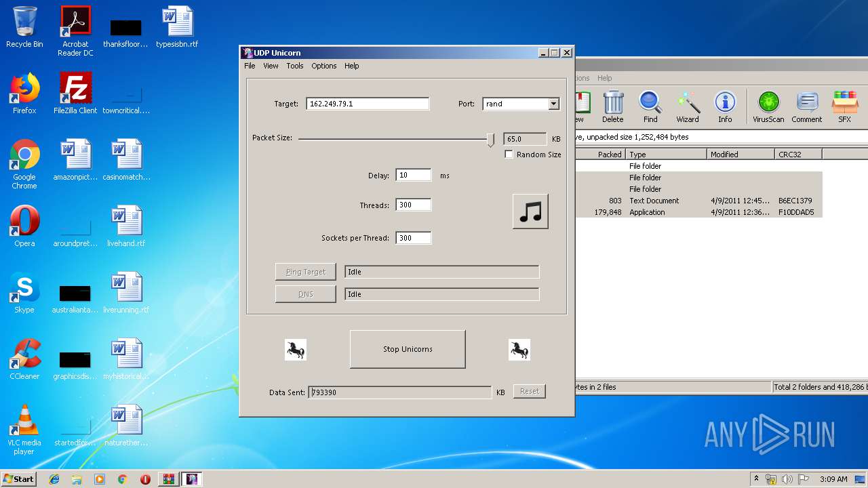868x488 pixels.
Task: Select liverunning.rtf desktop file
Action: point(126,293)
